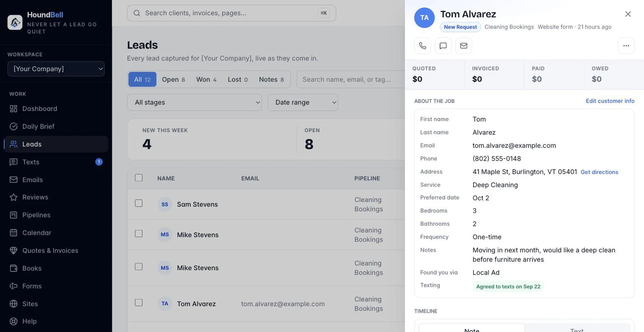
Task: Click the TA avatar in lead panel header
Action: click(x=425, y=18)
